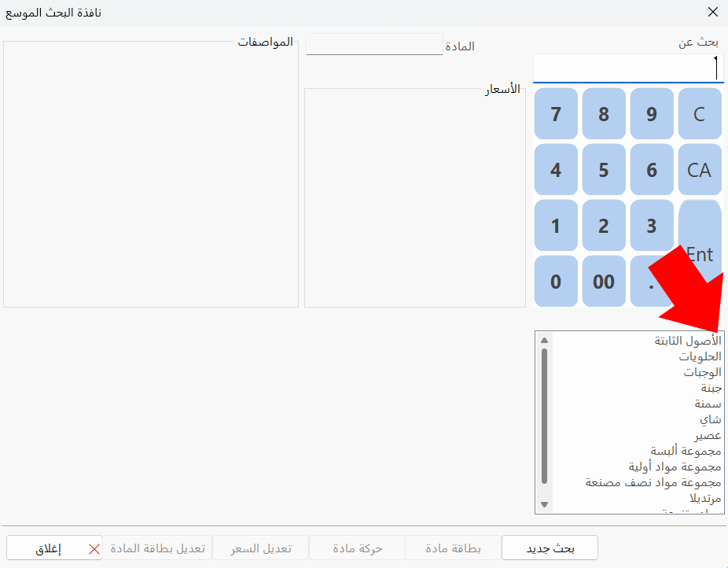Click the بحث جديد button
This screenshot has height=568, width=728.
click(550, 548)
